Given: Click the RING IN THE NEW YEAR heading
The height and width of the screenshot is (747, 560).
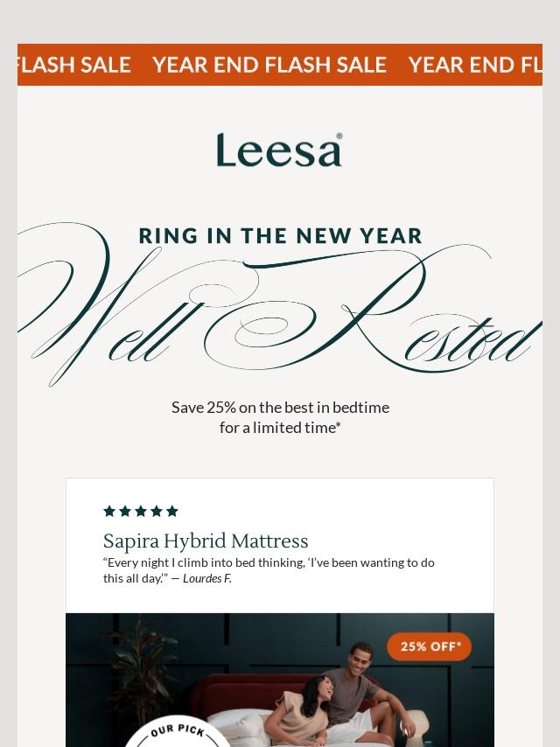Looking at the screenshot, I should pos(280,236).
